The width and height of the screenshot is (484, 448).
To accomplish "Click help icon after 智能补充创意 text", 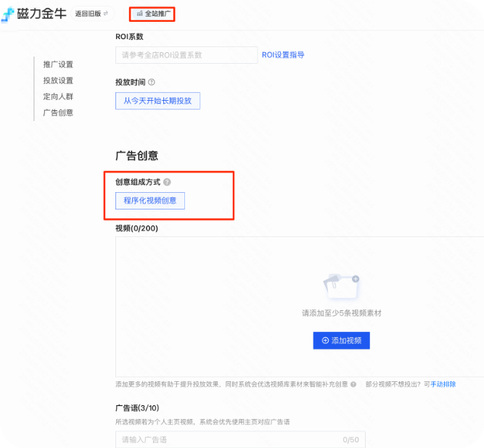I will pos(353,384).
